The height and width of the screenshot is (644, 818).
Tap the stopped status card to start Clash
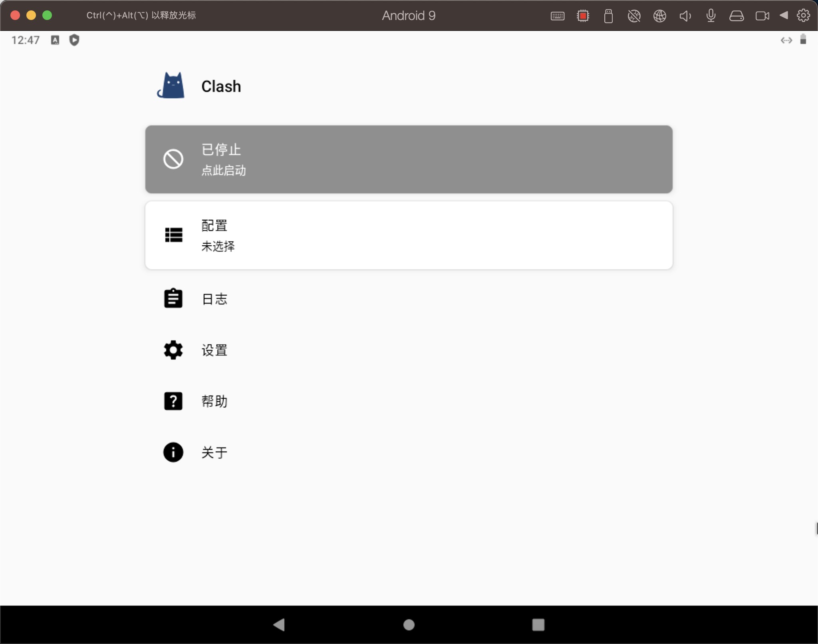(x=409, y=159)
